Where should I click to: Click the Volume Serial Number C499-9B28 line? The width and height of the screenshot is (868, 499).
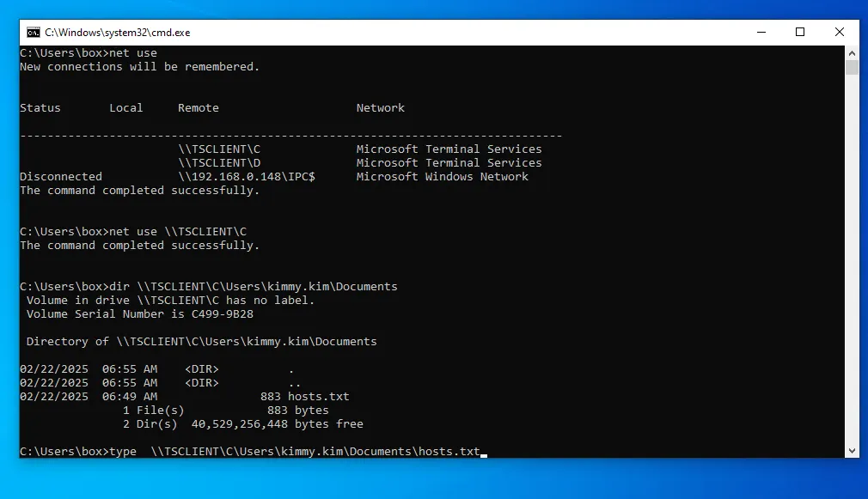pyautogui.click(x=139, y=313)
